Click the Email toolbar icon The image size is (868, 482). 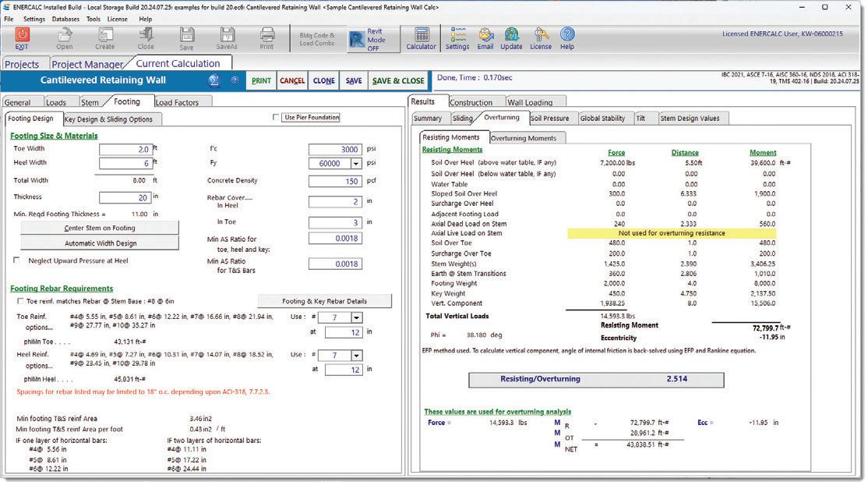click(485, 38)
